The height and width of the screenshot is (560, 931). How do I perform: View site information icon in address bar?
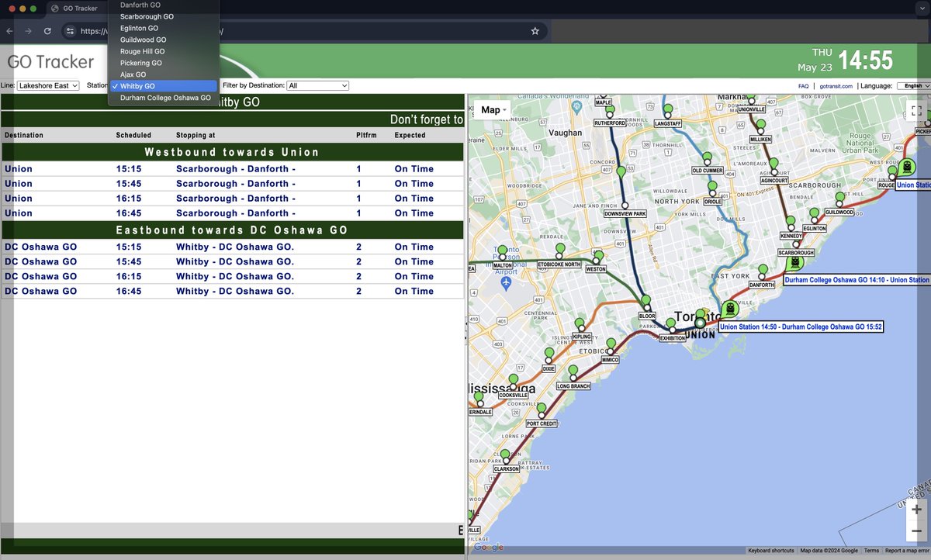pos(70,31)
